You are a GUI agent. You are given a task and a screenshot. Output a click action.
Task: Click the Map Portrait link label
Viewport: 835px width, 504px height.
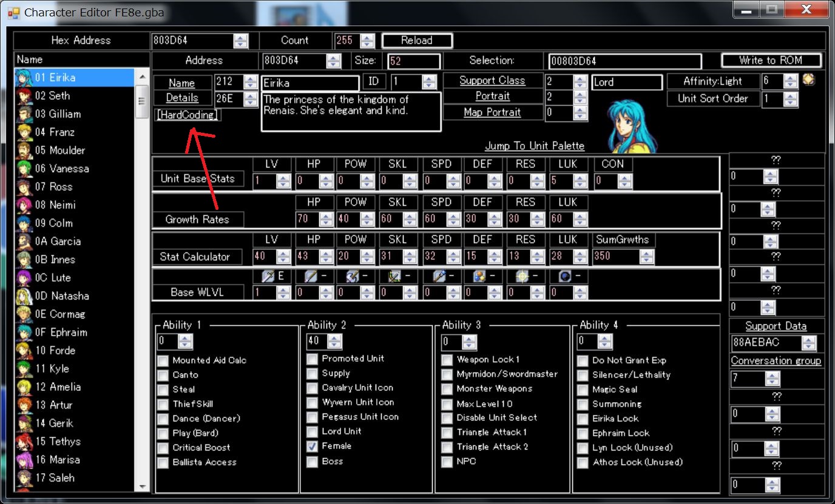(492, 112)
